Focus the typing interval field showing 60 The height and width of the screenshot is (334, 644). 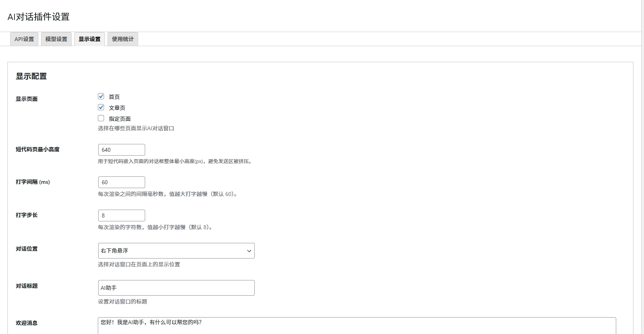[121, 182]
